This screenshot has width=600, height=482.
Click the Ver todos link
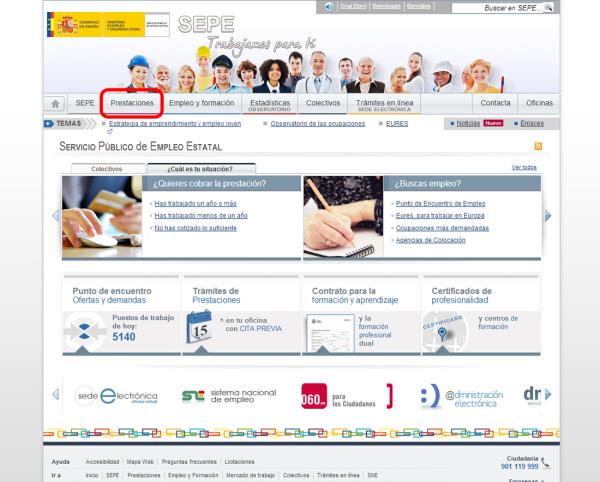pos(524,167)
